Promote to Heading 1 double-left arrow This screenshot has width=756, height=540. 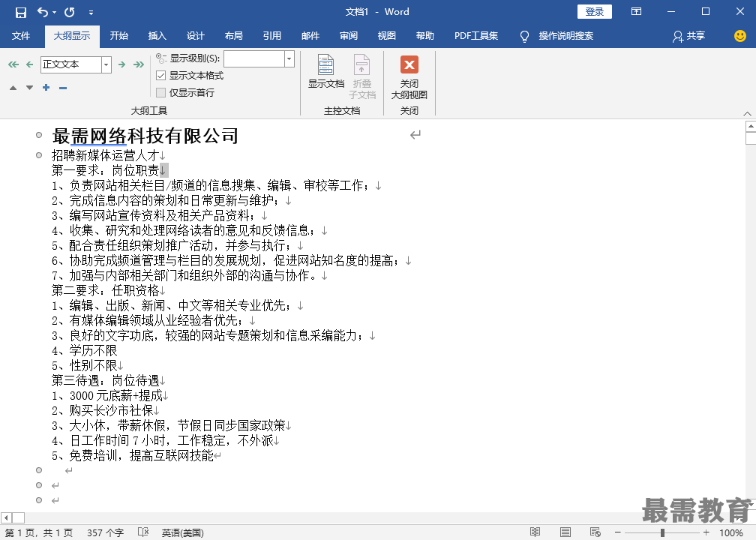[x=13, y=64]
